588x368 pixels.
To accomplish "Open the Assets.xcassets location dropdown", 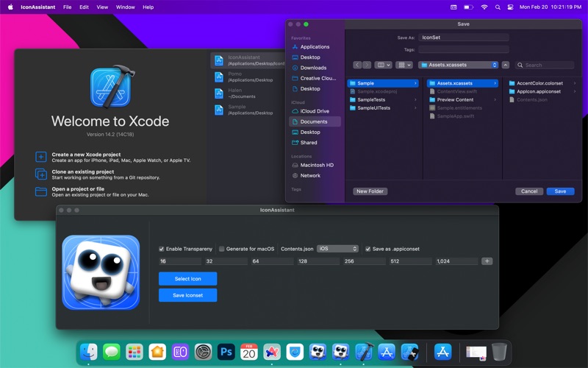I will pos(459,65).
